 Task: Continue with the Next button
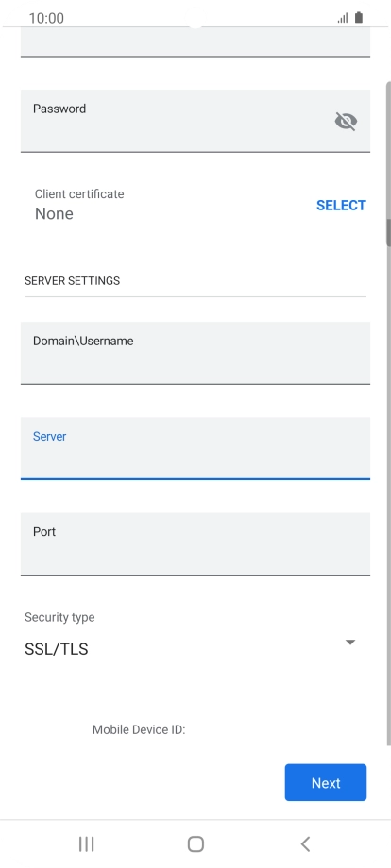pyautogui.click(x=326, y=782)
